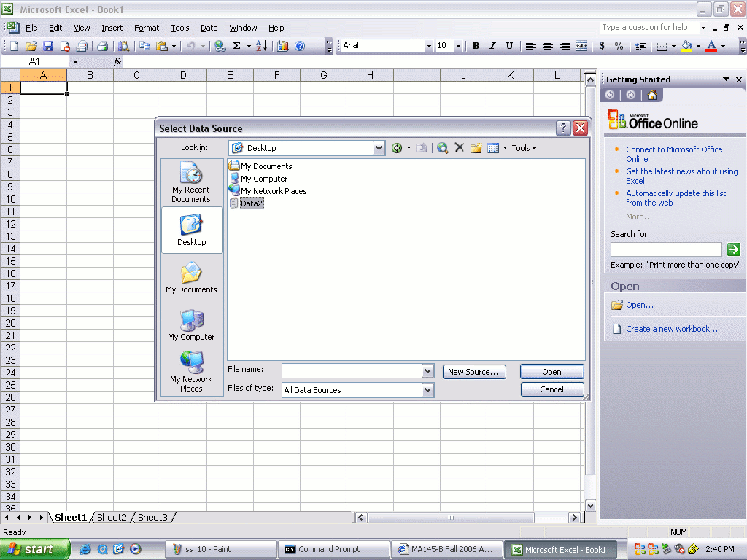747x560 pixels.
Task: Click the Cancel button
Action: (551, 389)
